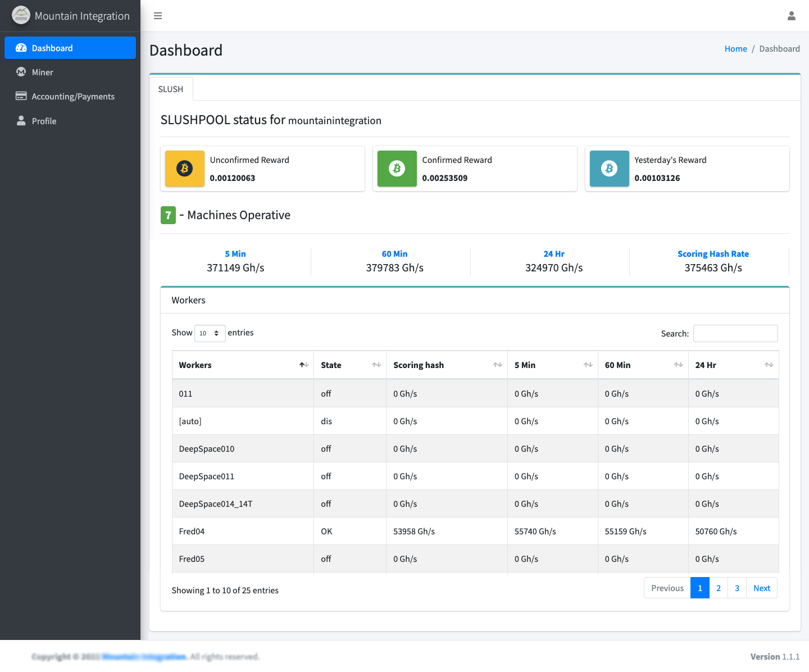Click Fred04 60 Min value 55159 Gh/s
The height and width of the screenshot is (672, 809).
pos(626,532)
